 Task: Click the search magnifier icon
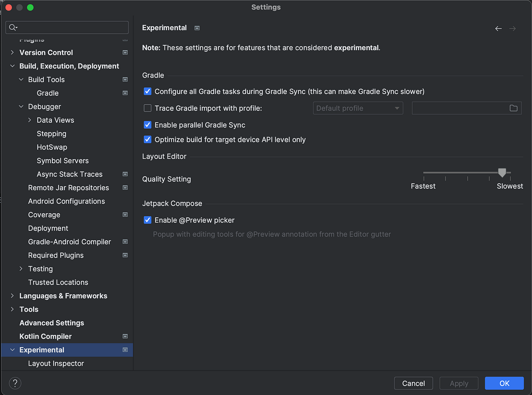click(x=13, y=27)
